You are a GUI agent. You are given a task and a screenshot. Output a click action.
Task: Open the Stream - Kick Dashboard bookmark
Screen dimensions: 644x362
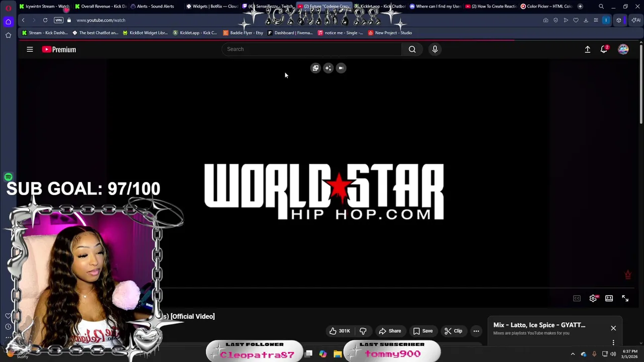coord(45,33)
